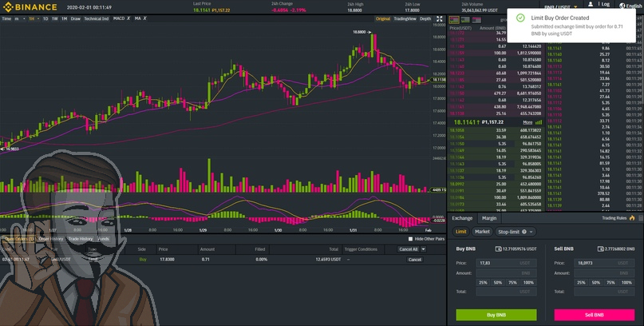The width and height of the screenshot is (644, 326).
Task: Click the English language selector
Action: click(x=634, y=6)
